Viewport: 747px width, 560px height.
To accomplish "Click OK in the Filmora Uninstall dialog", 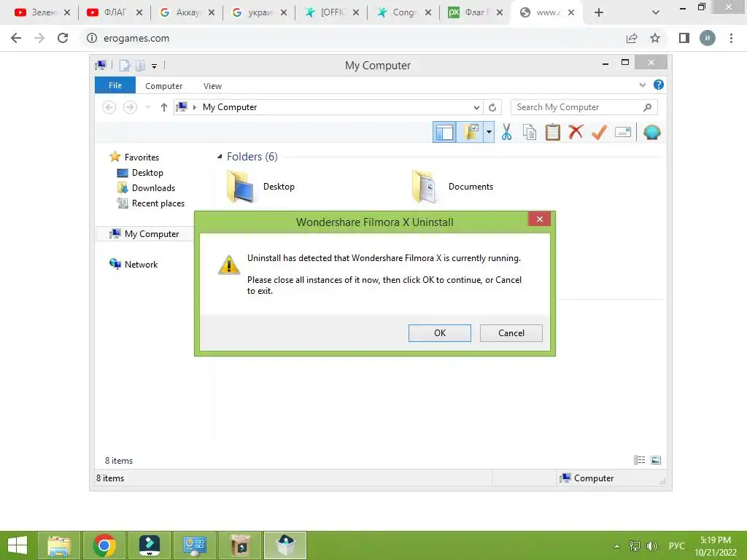I will point(439,332).
